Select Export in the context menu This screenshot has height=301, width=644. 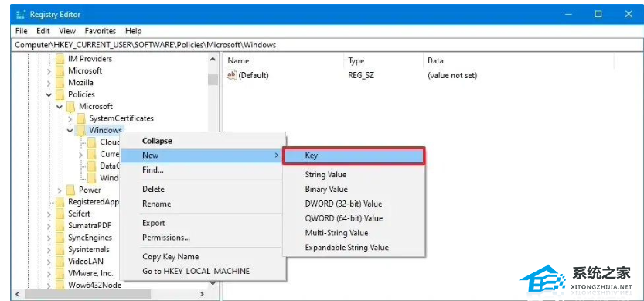click(x=203, y=223)
